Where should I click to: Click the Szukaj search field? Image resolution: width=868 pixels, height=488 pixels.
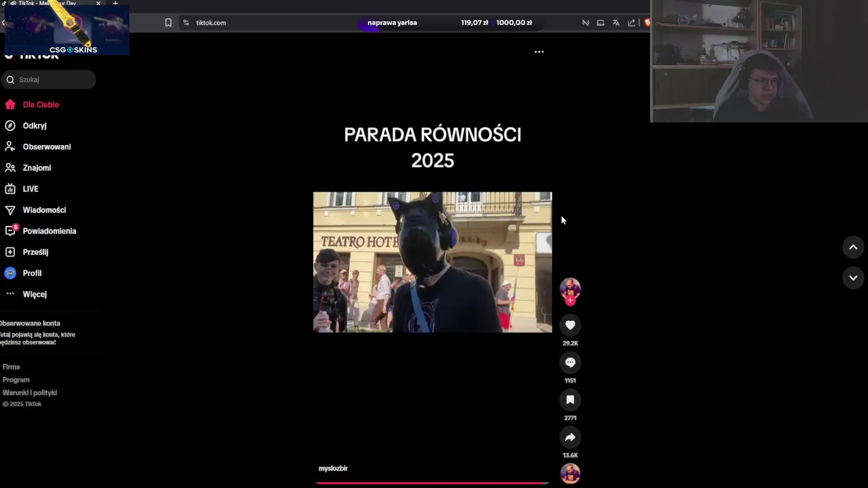(48, 79)
